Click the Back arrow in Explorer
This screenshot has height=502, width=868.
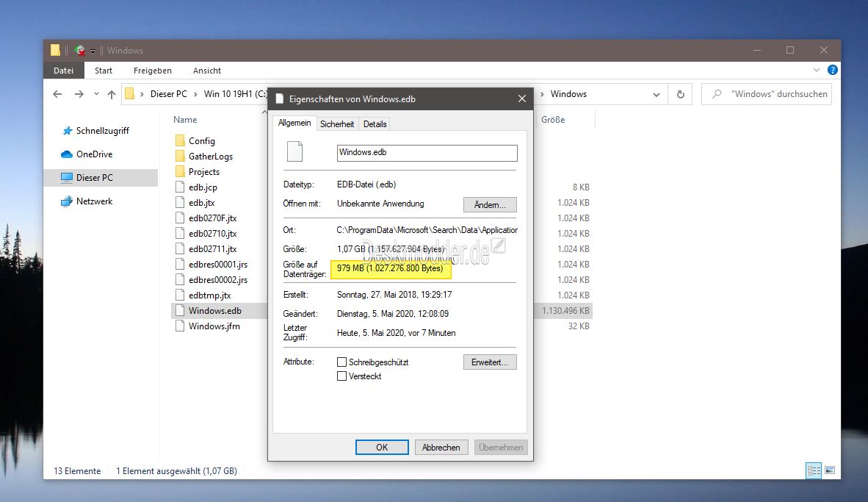(58, 94)
